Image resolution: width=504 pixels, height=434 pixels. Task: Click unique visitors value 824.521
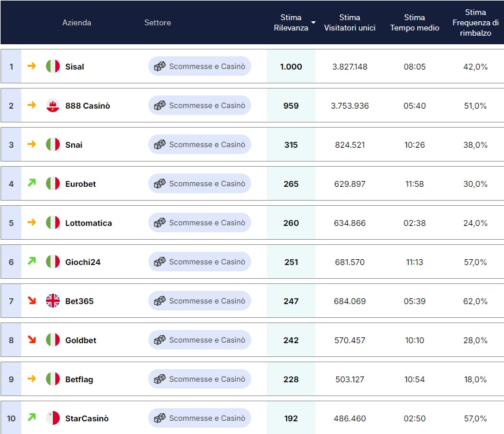point(350,145)
